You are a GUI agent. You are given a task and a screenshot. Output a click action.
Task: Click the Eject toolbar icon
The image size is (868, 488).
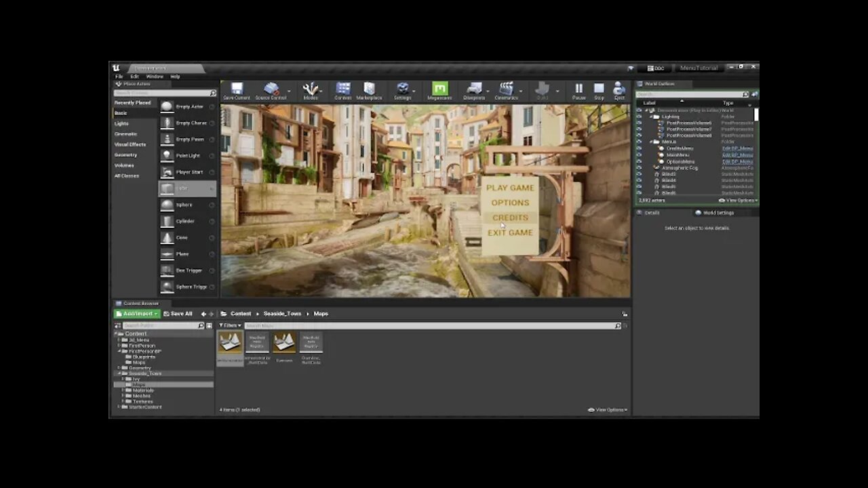pos(619,91)
